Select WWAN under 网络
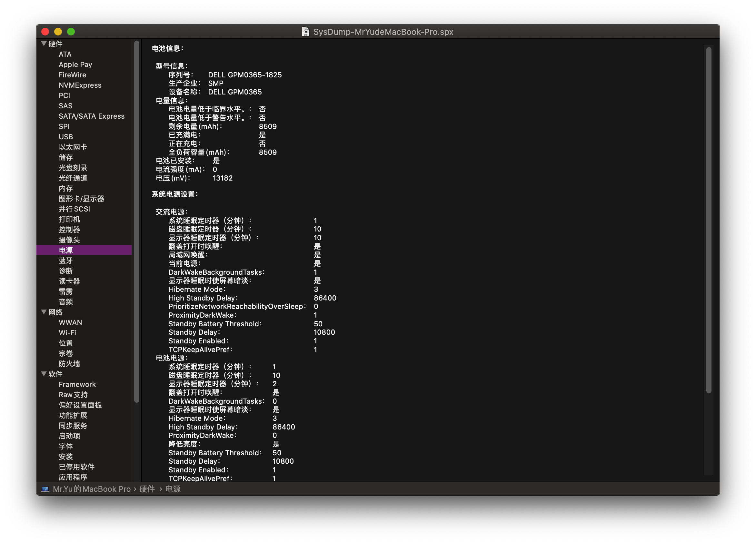The width and height of the screenshot is (756, 543). coord(70,323)
